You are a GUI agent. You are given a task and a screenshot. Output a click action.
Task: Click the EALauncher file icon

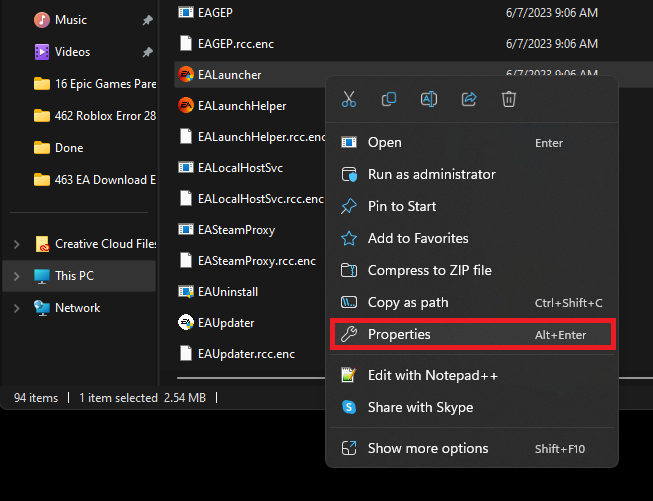point(186,75)
